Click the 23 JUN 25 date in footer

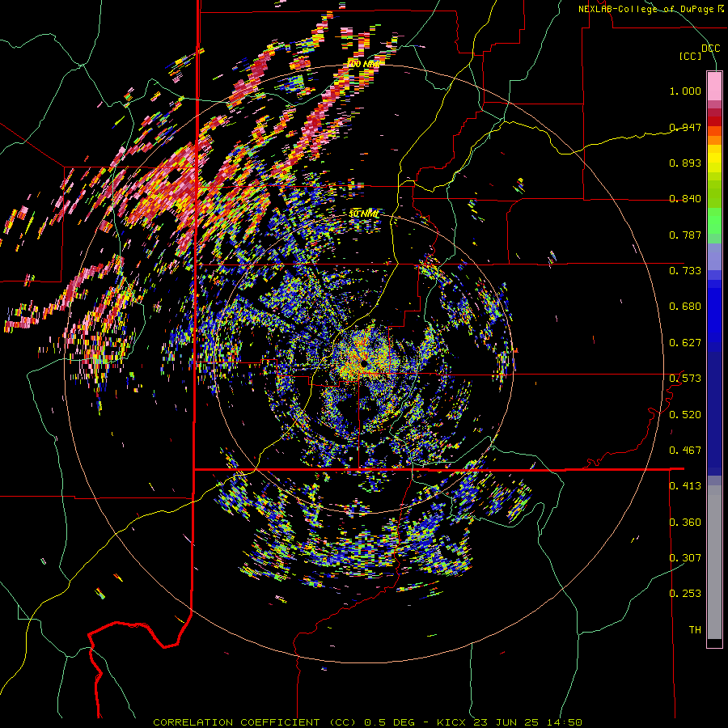[x=506, y=722]
